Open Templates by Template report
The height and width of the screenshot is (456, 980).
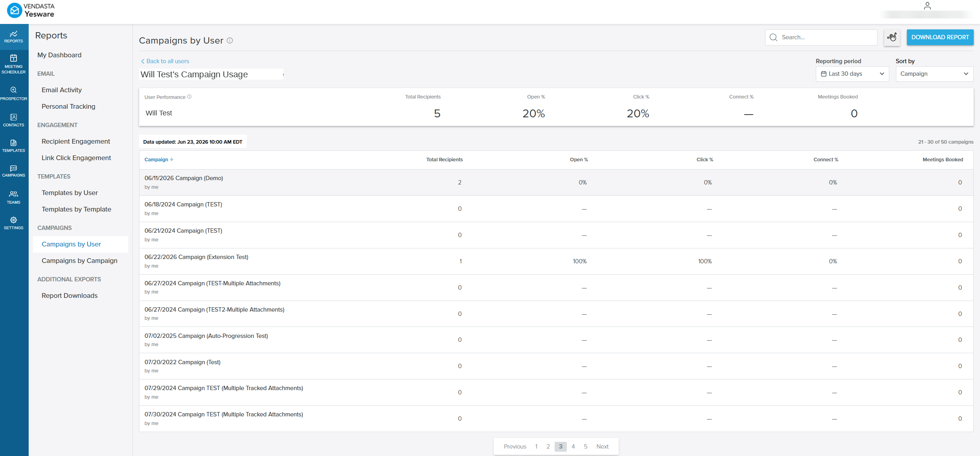pyautogui.click(x=76, y=209)
